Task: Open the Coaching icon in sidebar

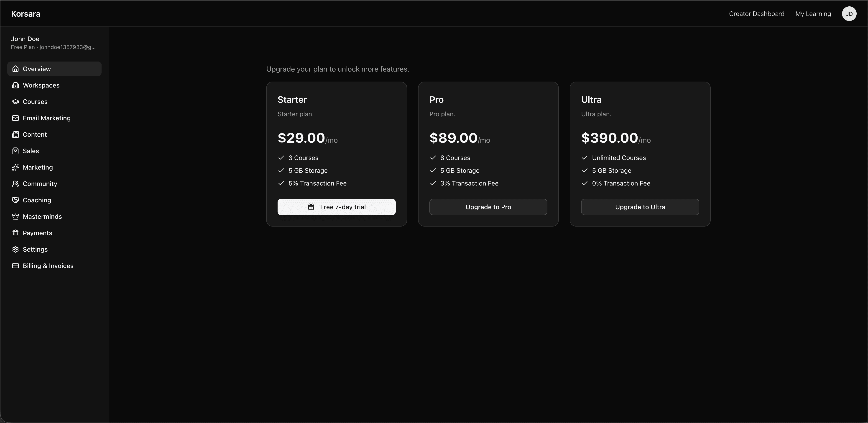Action: coord(15,200)
